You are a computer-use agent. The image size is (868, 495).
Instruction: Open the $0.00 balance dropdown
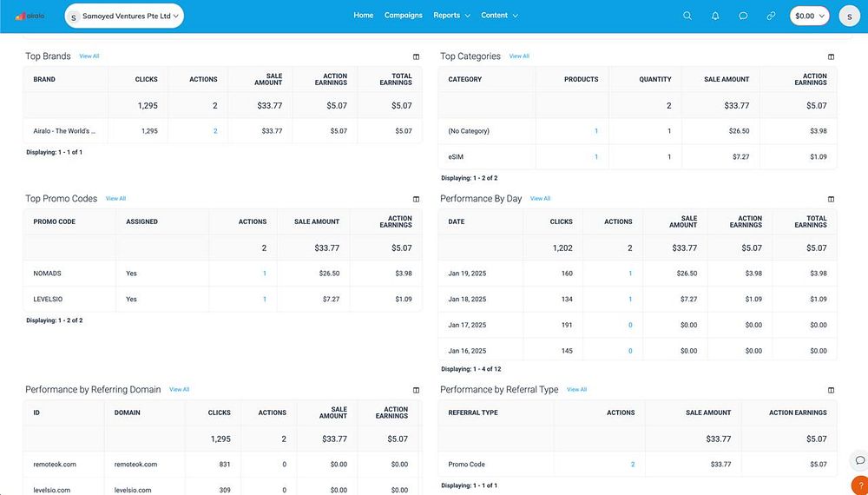pyautogui.click(x=809, y=16)
